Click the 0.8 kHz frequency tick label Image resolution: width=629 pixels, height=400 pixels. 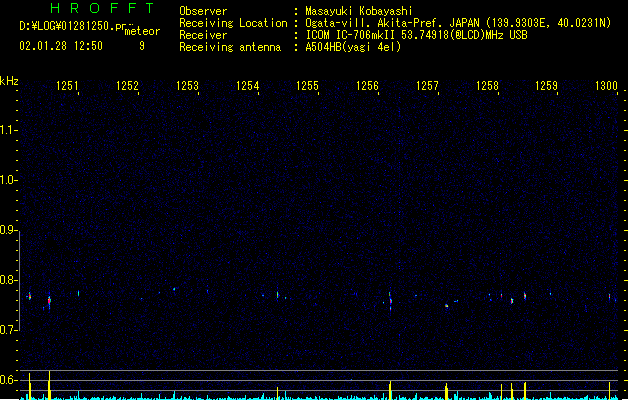8,280
